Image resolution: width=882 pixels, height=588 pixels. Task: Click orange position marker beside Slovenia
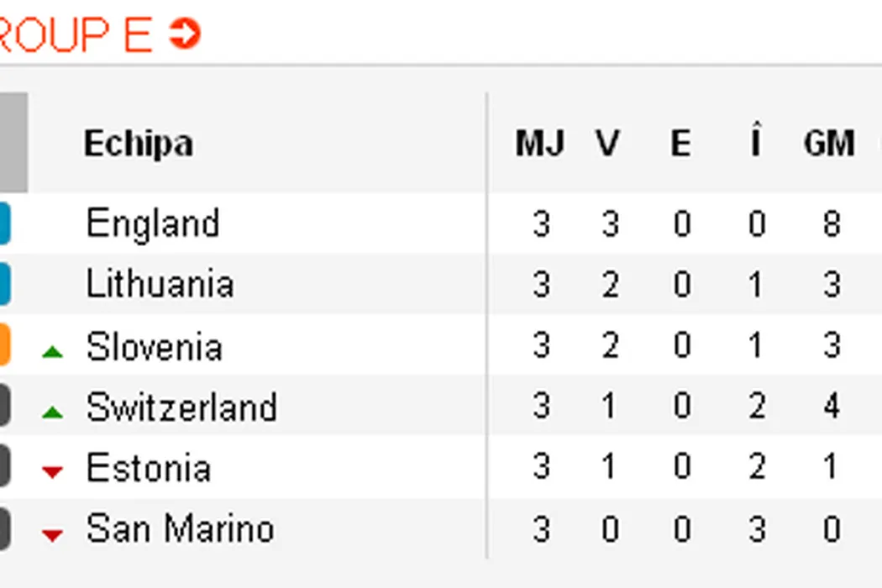tap(4, 345)
